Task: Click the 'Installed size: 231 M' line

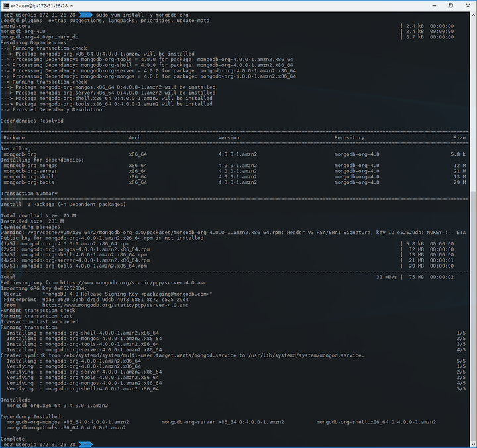Action: (32, 221)
